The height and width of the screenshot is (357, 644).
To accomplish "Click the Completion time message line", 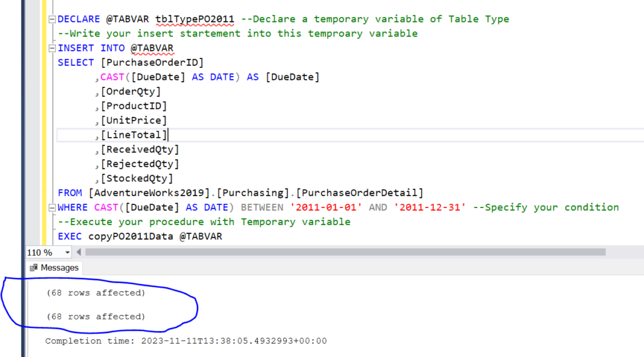I will [x=186, y=341].
